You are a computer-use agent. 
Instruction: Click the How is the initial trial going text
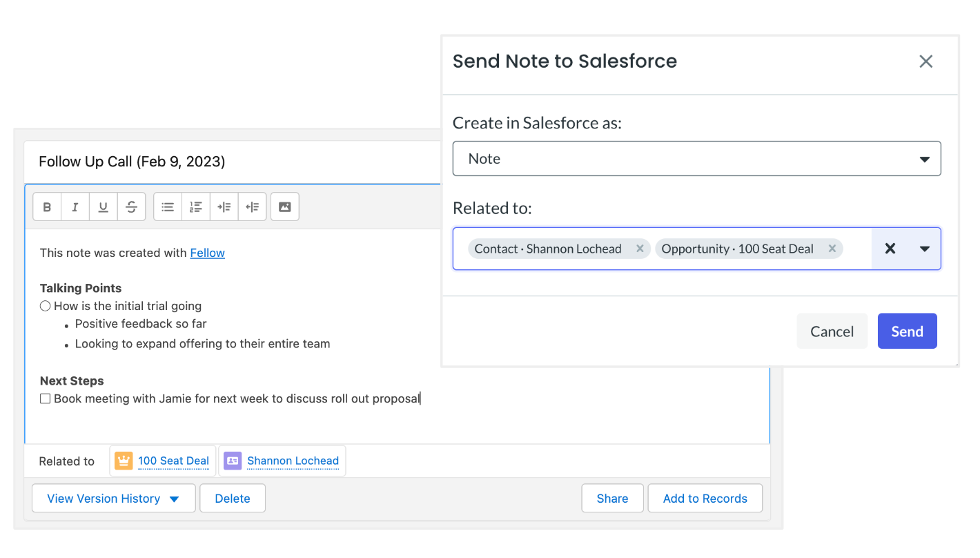(128, 306)
